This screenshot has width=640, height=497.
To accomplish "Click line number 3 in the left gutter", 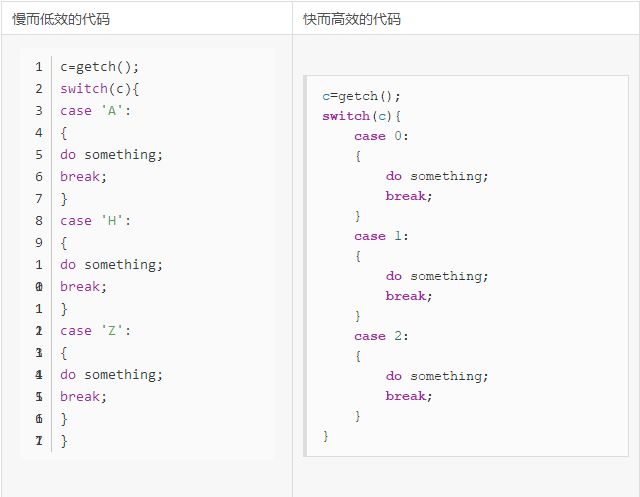I will click(38, 111).
